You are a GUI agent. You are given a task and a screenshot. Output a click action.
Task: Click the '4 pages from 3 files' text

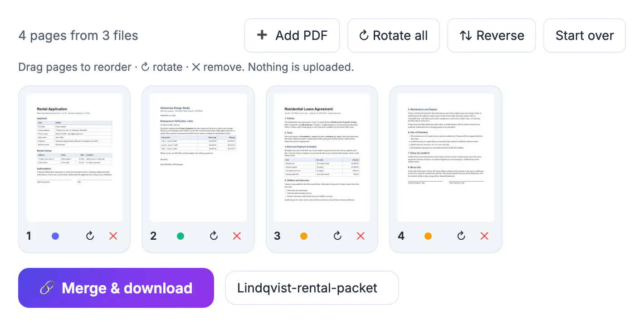click(78, 35)
